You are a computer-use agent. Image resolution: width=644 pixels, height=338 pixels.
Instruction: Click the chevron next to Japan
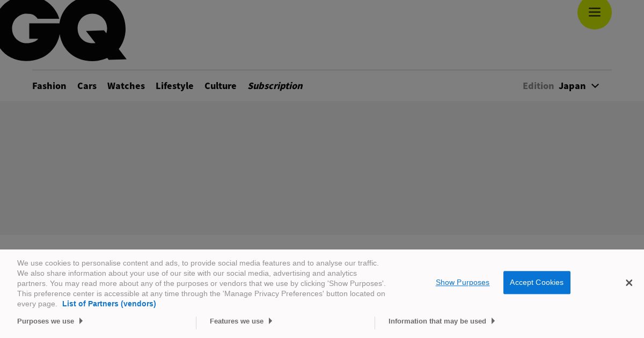[x=595, y=86]
